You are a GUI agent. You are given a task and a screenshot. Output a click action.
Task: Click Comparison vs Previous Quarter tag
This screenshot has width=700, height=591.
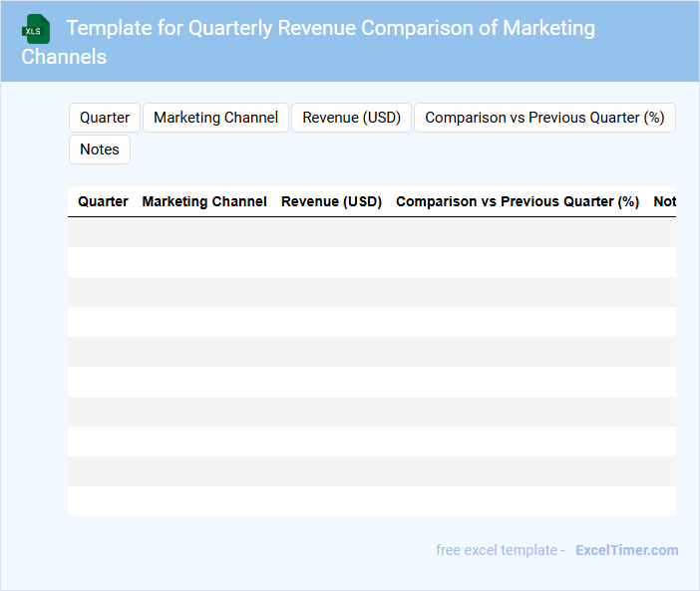pos(544,118)
